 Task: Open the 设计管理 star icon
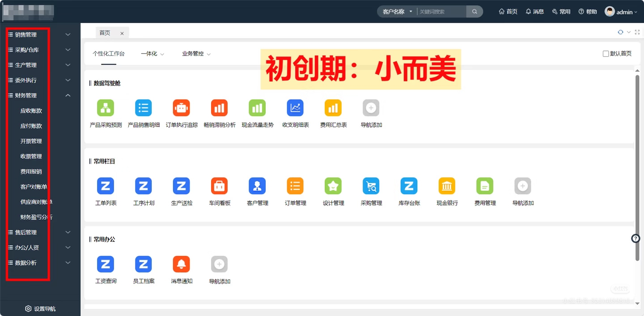[x=333, y=186]
